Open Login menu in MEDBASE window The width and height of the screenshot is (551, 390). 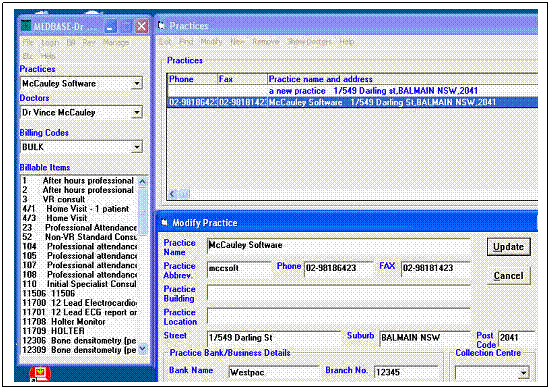pyautogui.click(x=50, y=43)
